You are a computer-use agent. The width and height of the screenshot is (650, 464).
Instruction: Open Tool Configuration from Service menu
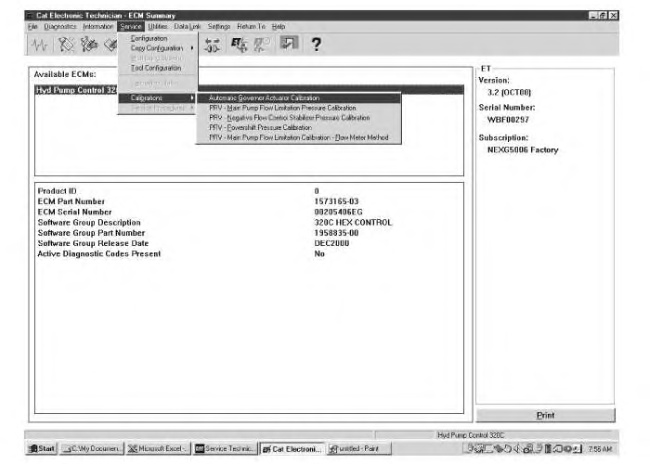click(155, 67)
